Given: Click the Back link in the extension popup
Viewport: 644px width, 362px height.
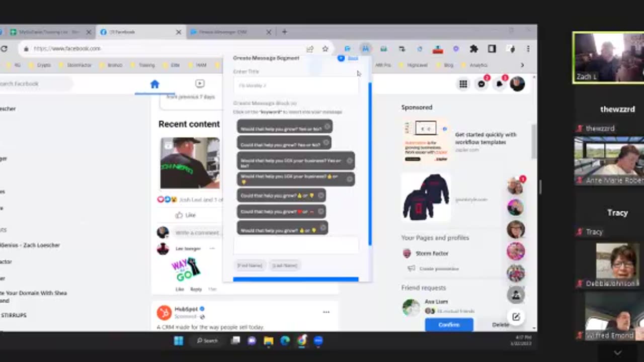Looking at the screenshot, I should 353,58.
